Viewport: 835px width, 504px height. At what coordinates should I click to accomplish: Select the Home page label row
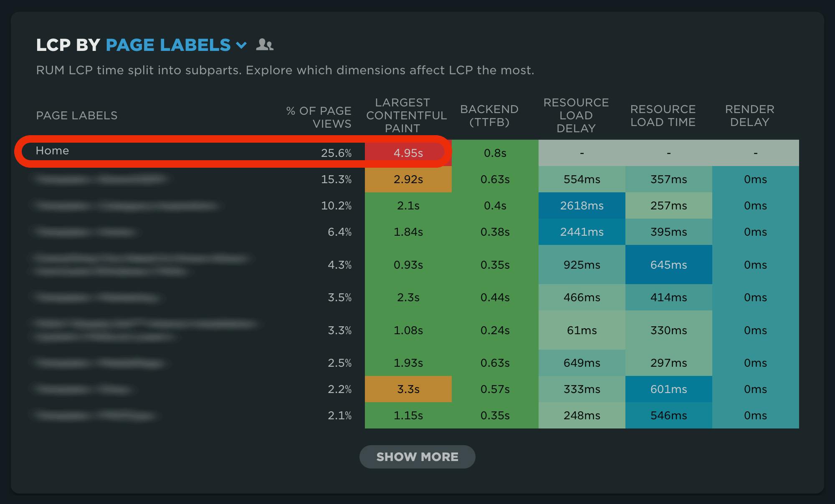tap(53, 151)
